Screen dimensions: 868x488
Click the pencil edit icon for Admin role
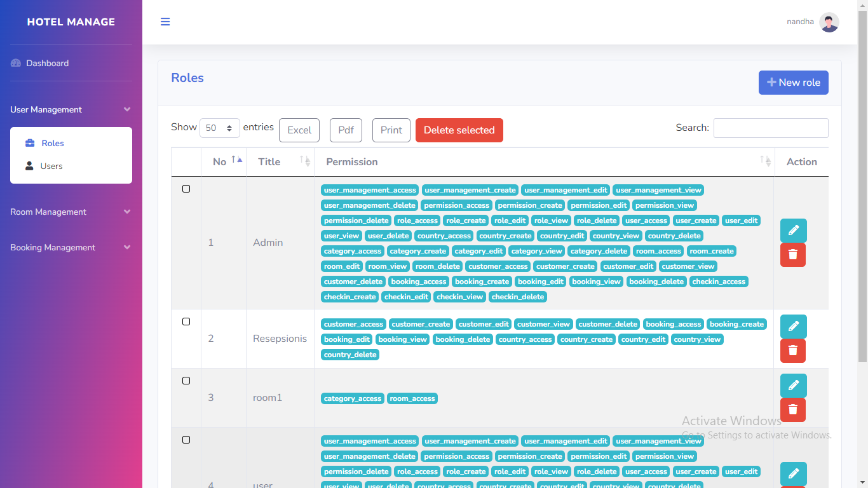pos(793,231)
